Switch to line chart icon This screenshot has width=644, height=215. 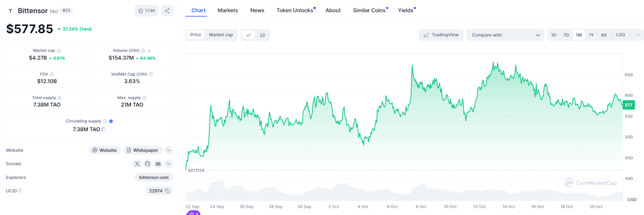(249, 35)
